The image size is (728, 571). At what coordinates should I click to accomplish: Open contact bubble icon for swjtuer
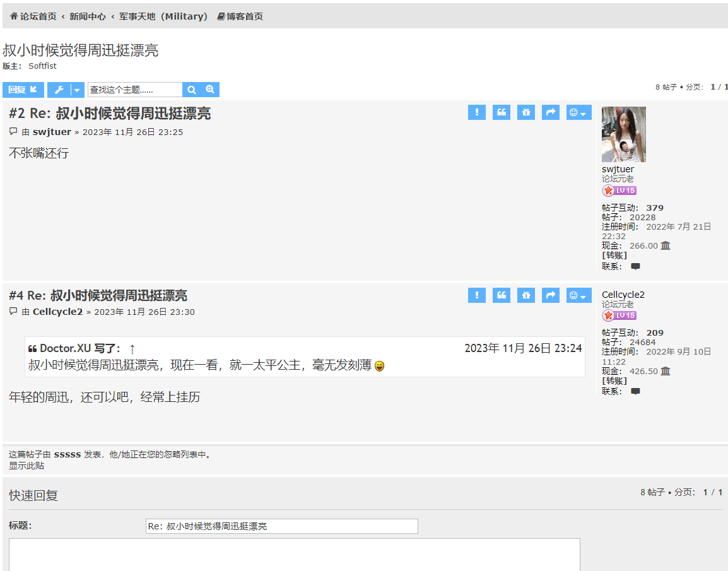point(636,266)
